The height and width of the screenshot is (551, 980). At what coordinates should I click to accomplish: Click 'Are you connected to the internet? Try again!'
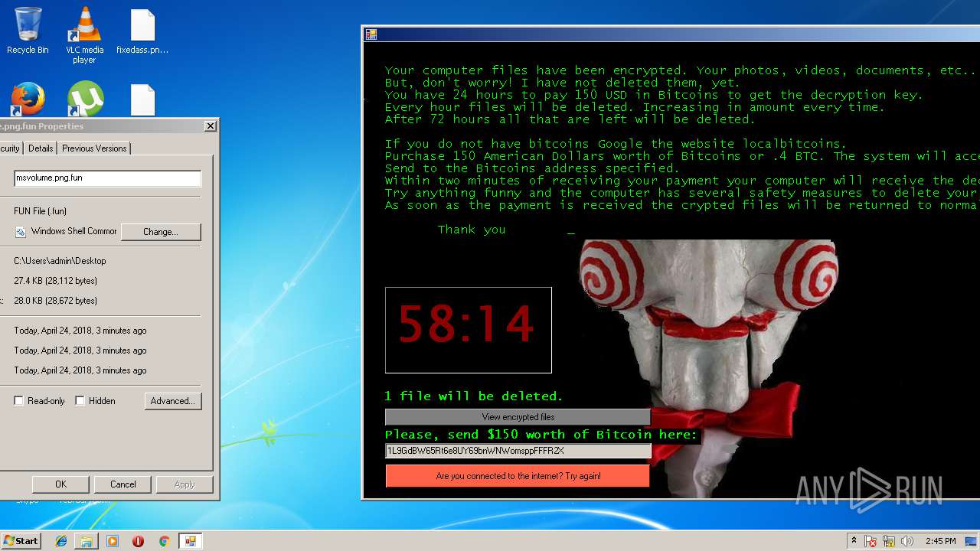(x=518, y=476)
